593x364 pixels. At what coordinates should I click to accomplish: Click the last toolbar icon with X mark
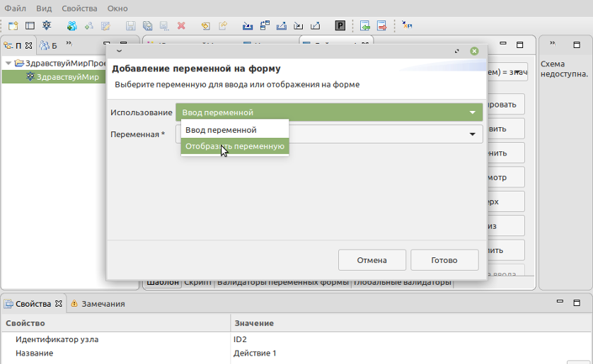[x=407, y=25]
